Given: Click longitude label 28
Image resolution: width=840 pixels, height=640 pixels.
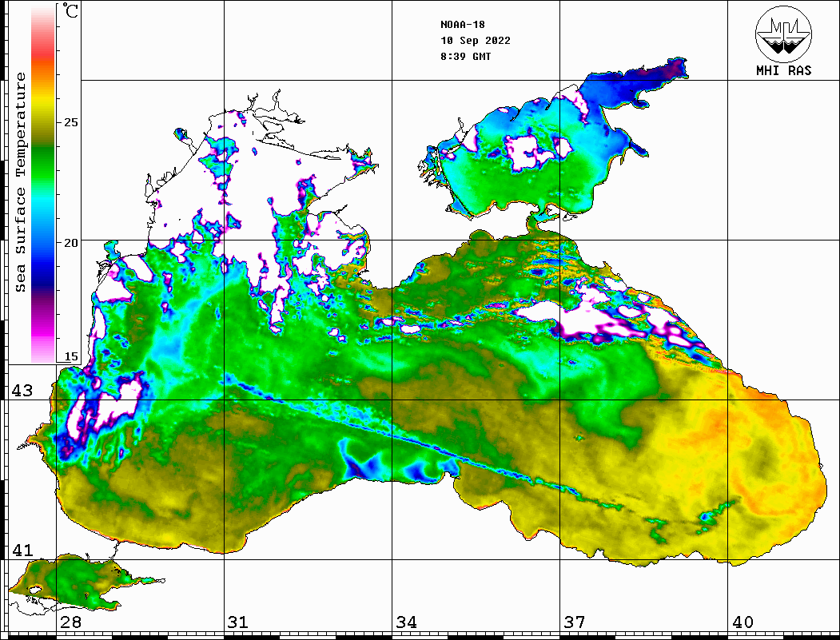Looking at the screenshot, I should coord(70,622).
